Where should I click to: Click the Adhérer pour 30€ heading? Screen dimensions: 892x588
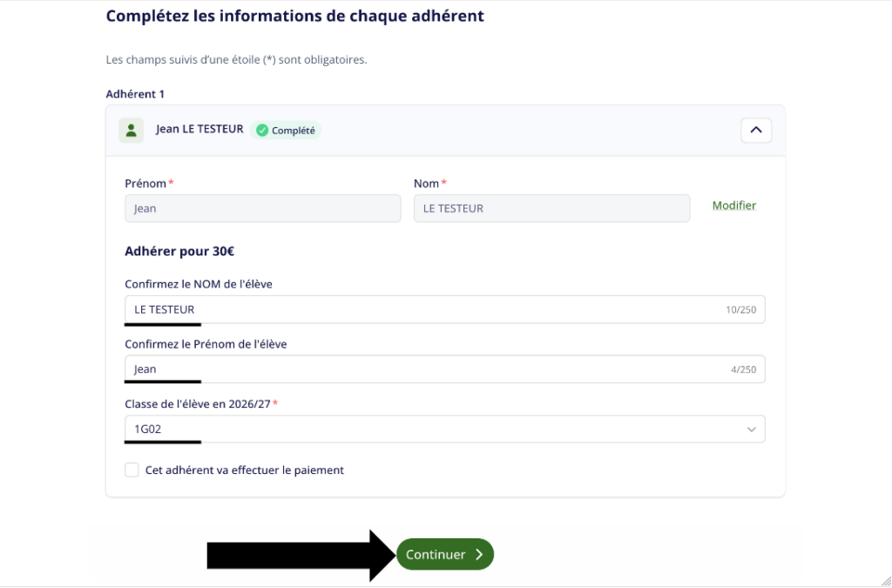[x=179, y=252]
